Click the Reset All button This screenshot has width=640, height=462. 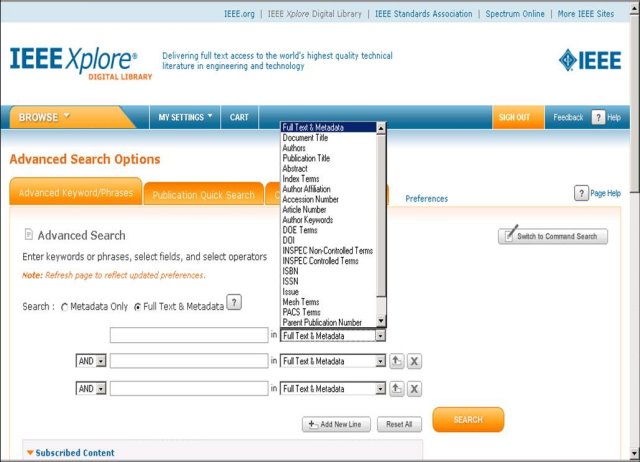(x=399, y=424)
